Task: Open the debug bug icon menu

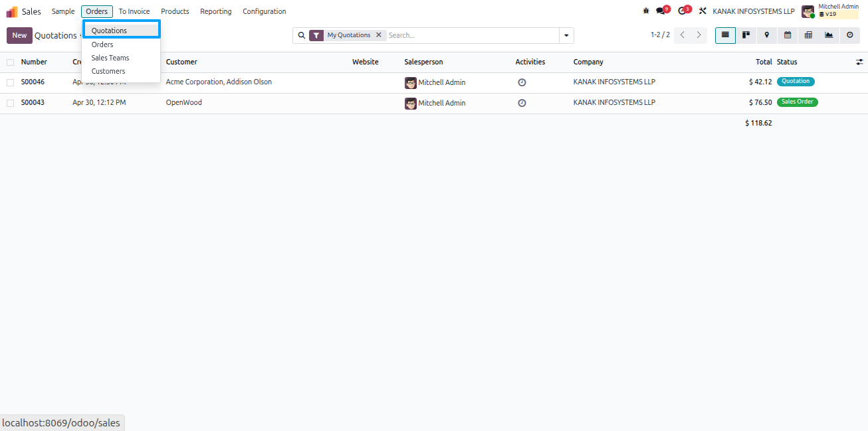Action: point(646,11)
